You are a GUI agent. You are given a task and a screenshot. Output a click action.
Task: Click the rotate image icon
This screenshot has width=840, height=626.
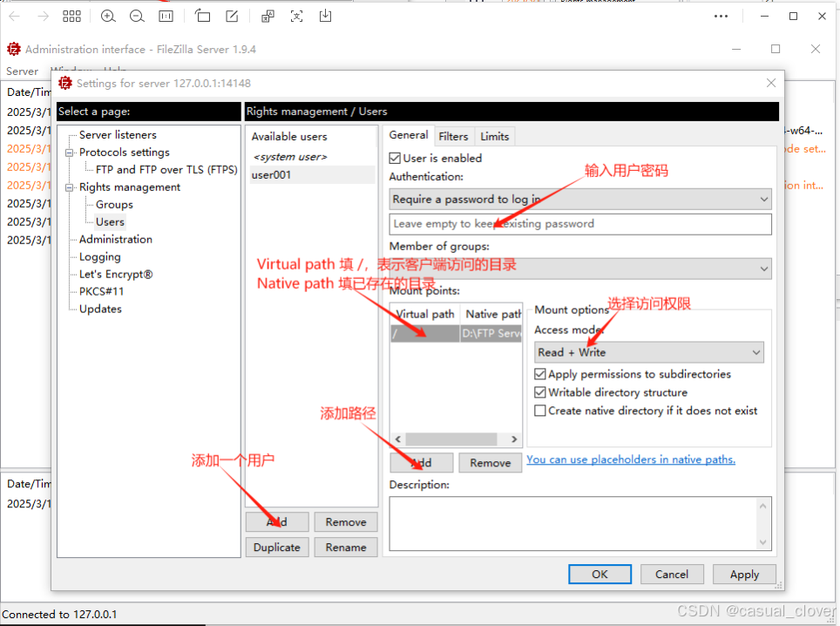point(202,16)
